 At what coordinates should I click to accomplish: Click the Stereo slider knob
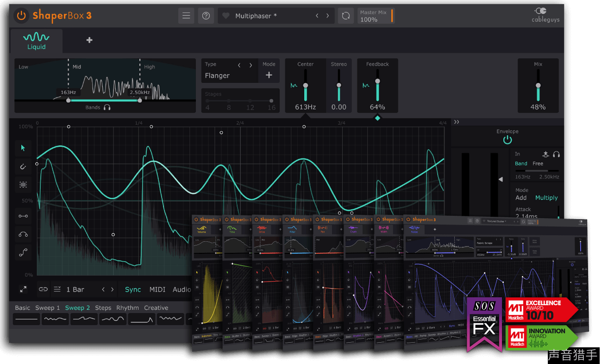[339, 85]
